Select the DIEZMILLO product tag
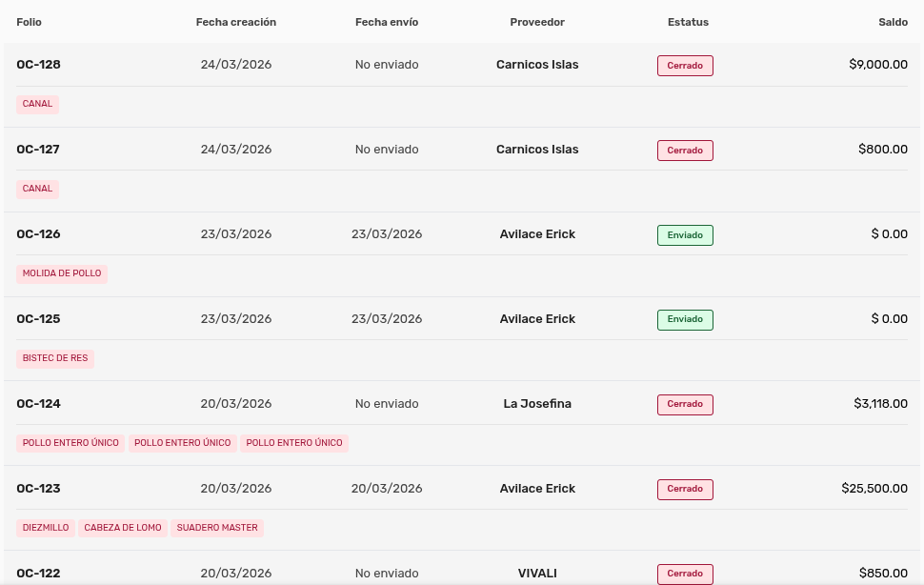The height and width of the screenshot is (585, 924). coord(46,528)
